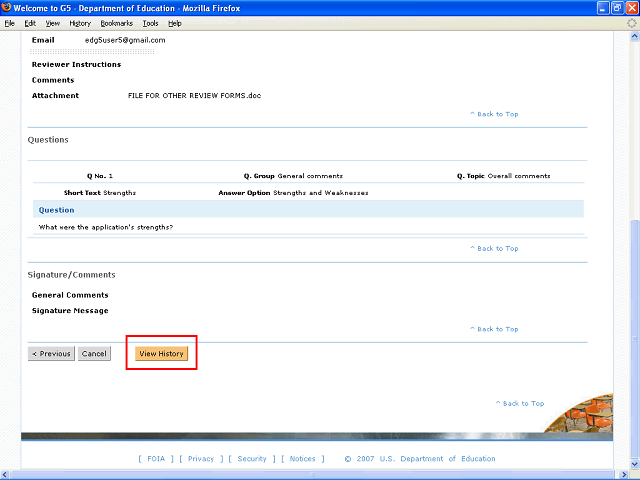Click Back to Top near classroom image
Image resolution: width=640 pixels, height=480 pixels.
pyautogui.click(x=520, y=403)
